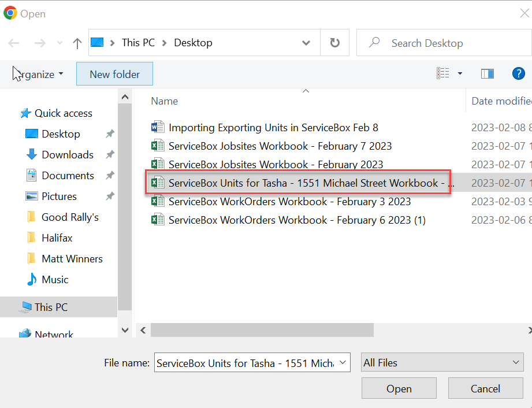Go up one folder level
The image size is (532, 408).
(x=77, y=43)
